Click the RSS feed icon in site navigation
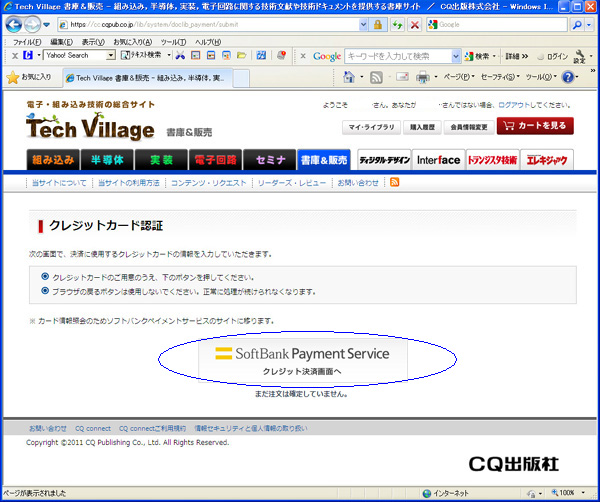600x502 pixels. coord(394,183)
